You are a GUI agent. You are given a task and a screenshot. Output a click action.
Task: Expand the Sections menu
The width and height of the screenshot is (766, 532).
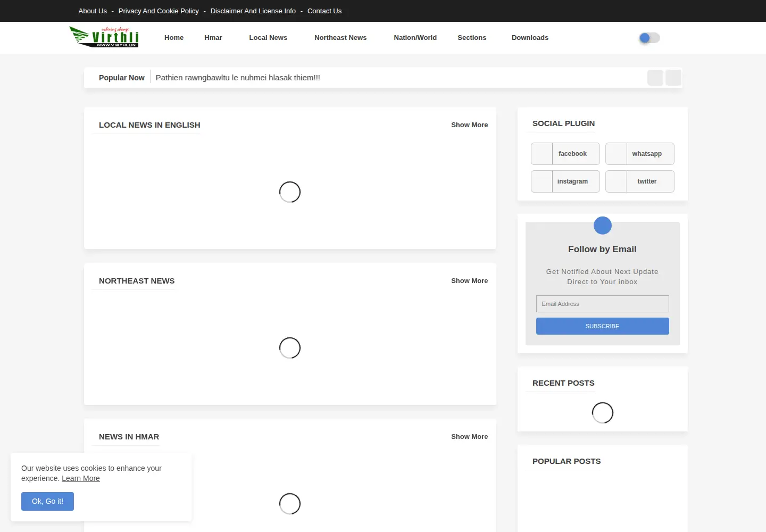(472, 38)
